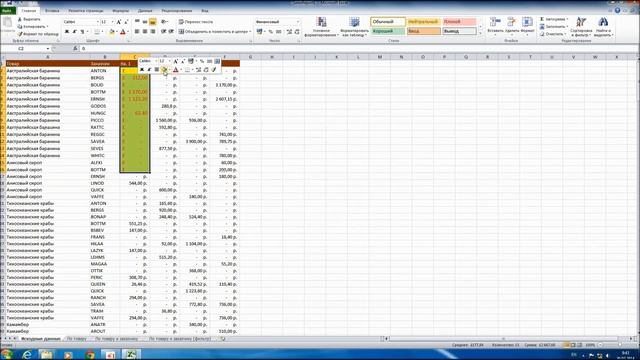Expand the Merge and Center dropdown arrow
Image resolution: width=640 pixels, height=360 pixels.
point(250,31)
